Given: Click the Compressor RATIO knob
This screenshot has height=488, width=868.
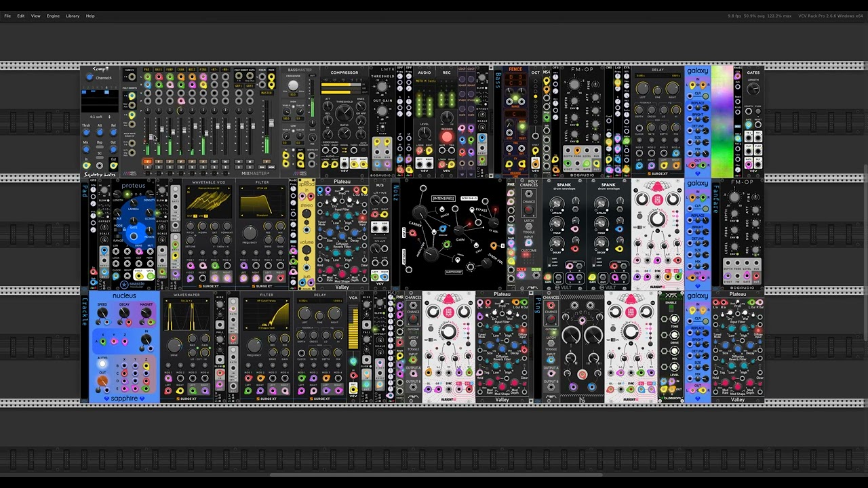Looking at the screenshot, I should (x=344, y=133).
